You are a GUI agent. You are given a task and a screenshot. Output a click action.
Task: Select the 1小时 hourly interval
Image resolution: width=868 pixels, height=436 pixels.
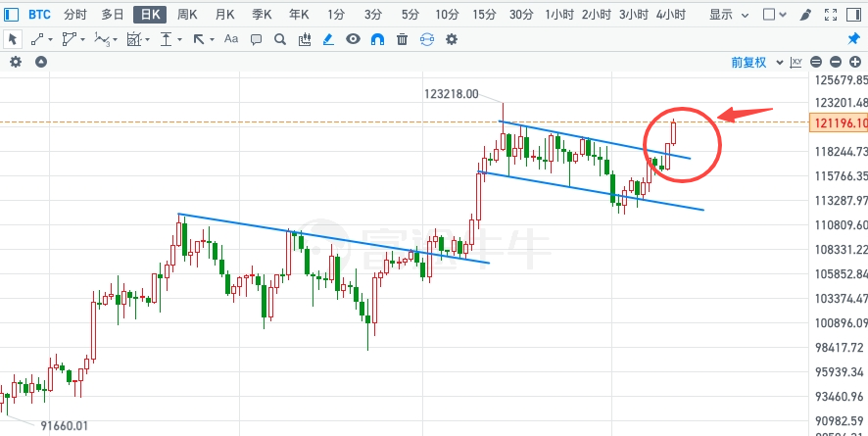559,15
